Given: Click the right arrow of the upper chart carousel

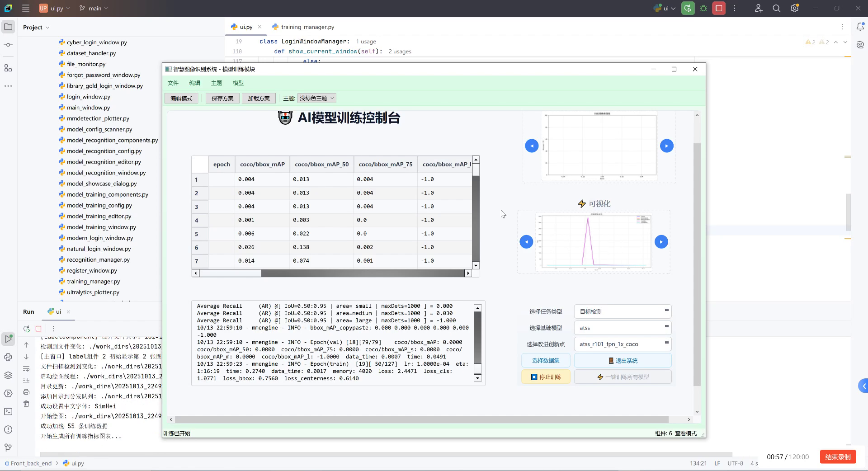Looking at the screenshot, I should pyautogui.click(x=666, y=146).
